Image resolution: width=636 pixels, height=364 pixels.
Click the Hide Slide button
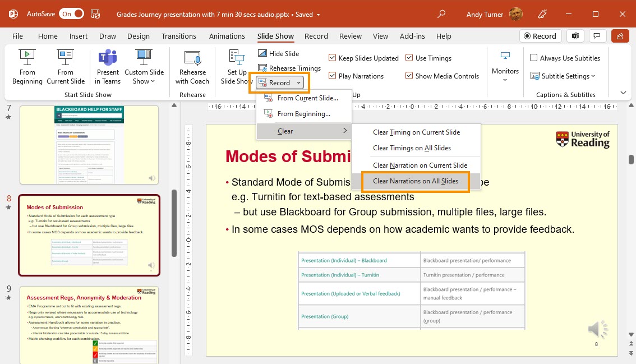tap(279, 54)
